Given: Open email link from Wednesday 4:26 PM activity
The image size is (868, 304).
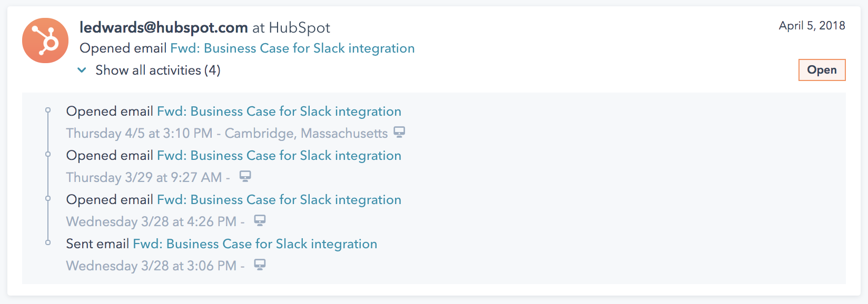Looking at the screenshot, I should pyautogui.click(x=279, y=200).
